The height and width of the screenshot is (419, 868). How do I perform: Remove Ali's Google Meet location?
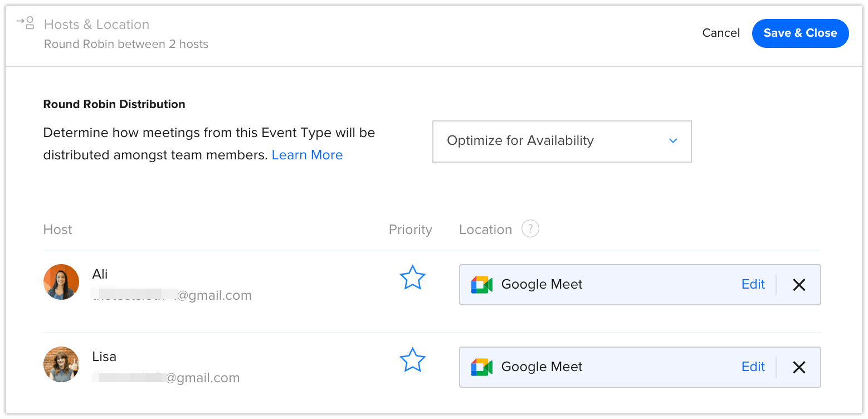[798, 285]
